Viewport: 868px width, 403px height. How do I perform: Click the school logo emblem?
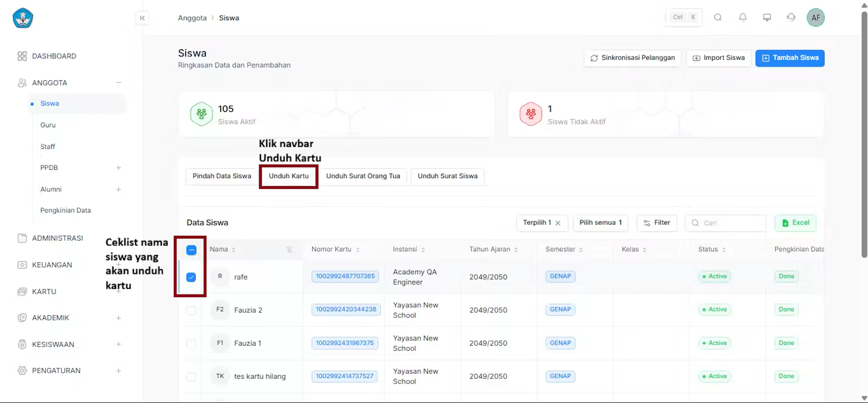[23, 18]
